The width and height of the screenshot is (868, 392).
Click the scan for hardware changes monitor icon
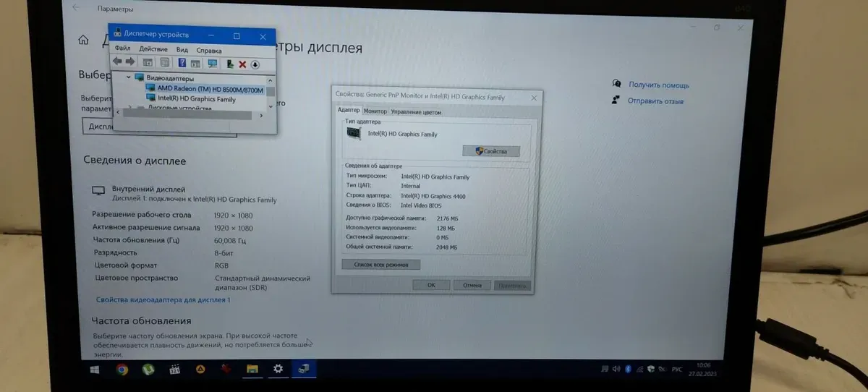212,64
